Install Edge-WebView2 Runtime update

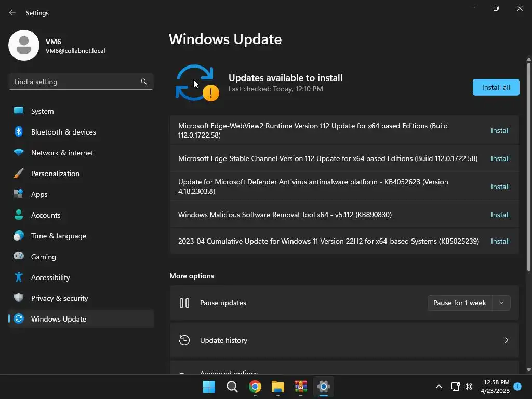point(500,130)
